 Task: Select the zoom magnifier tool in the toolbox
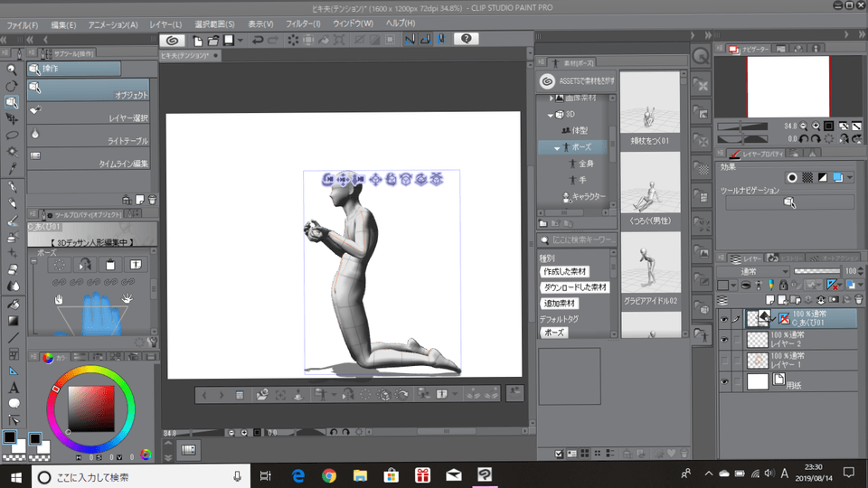[12, 69]
